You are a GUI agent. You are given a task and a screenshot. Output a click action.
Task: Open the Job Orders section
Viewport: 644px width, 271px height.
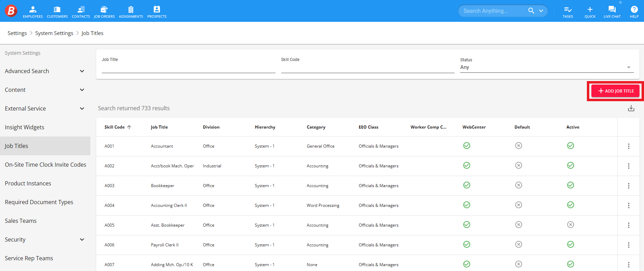click(x=104, y=12)
